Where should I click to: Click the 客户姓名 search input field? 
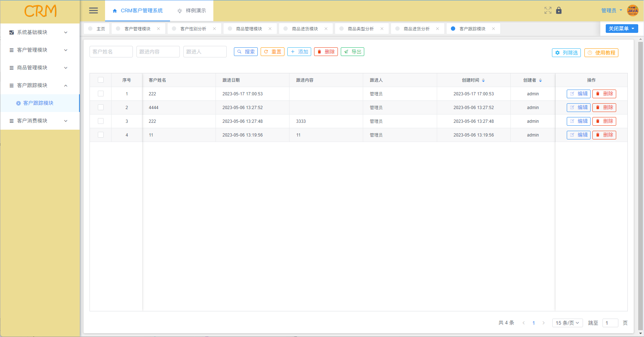(111, 52)
